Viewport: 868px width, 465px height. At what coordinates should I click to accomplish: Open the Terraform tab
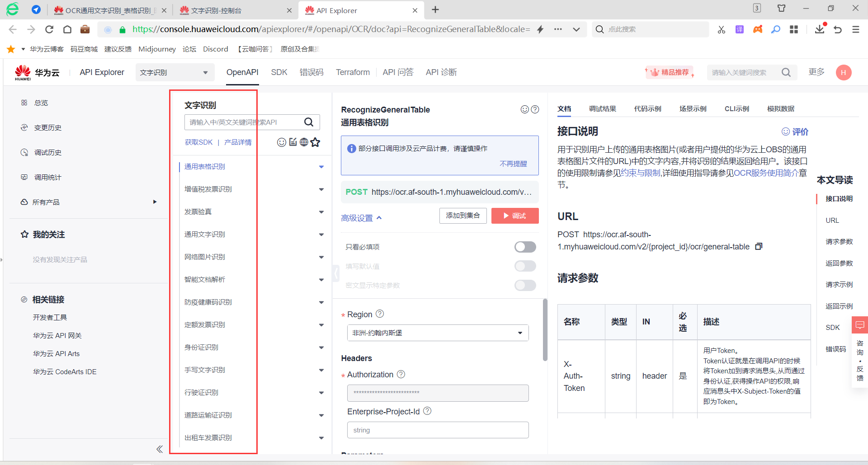(353, 72)
